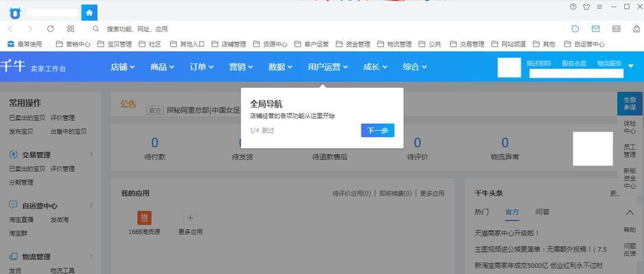Viewport: 644px width, 274px height.
Task: Click the Qianniu bull logo icon
Action: 15,13
